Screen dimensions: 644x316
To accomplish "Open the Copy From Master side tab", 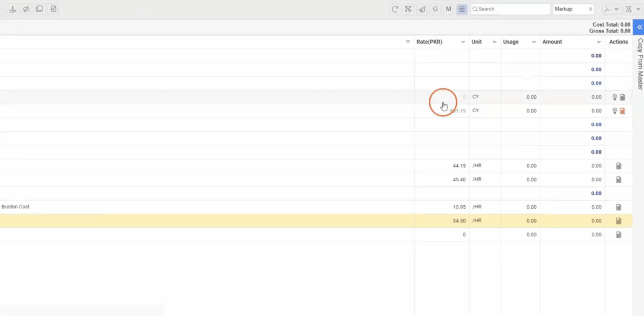I will [x=640, y=64].
